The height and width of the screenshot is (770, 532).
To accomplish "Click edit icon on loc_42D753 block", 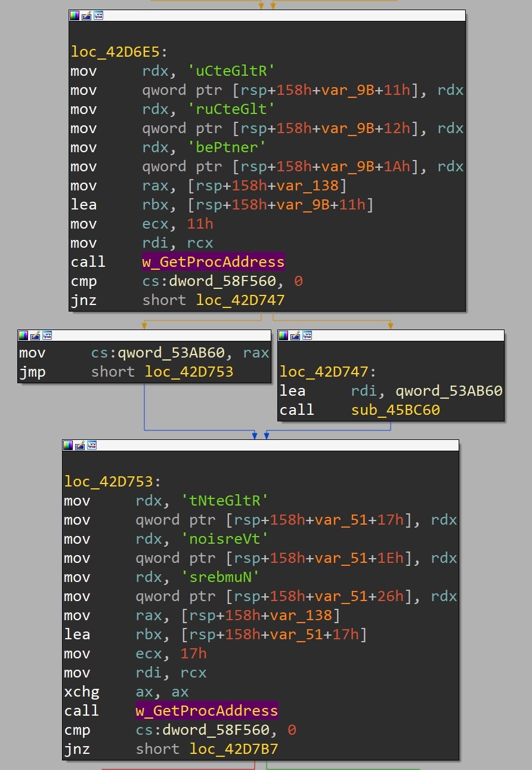I will (79, 445).
